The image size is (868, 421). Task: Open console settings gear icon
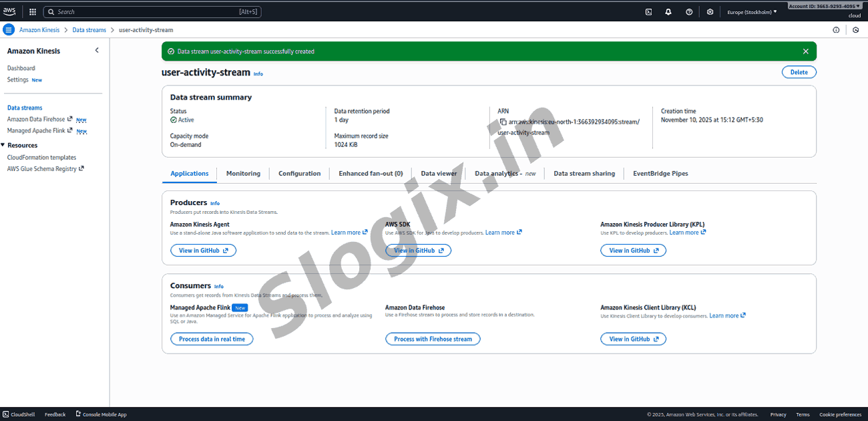click(710, 12)
